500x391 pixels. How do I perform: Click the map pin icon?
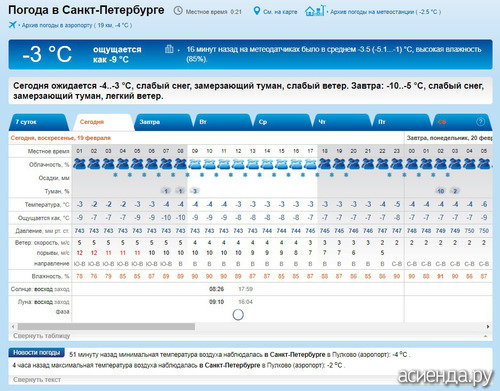click(x=256, y=11)
